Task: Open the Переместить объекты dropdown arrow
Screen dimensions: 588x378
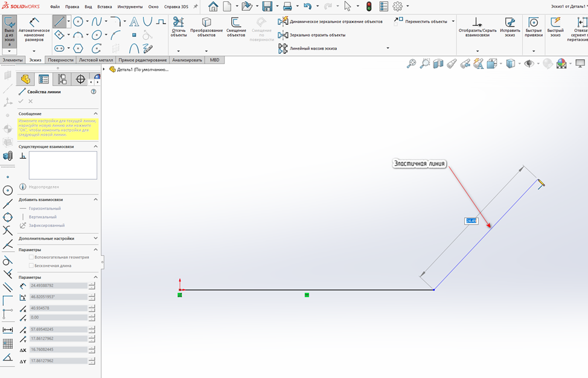Action: pyautogui.click(x=453, y=21)
